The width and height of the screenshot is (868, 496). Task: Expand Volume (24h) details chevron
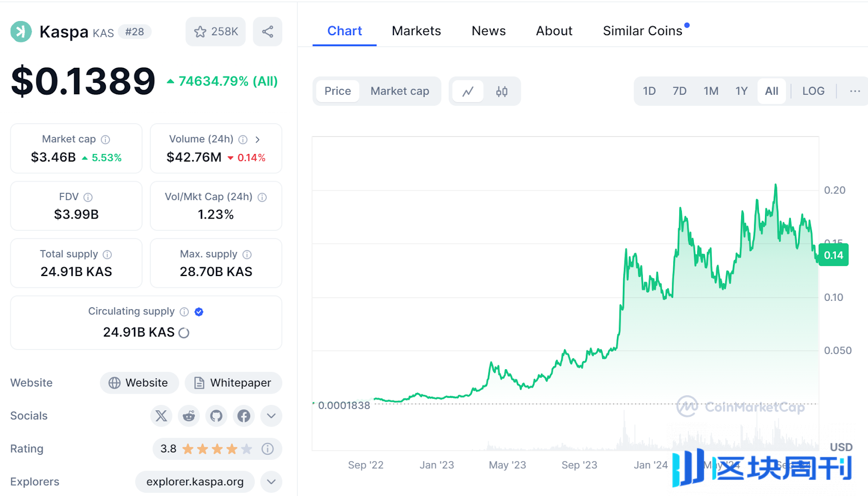(258, 139)
